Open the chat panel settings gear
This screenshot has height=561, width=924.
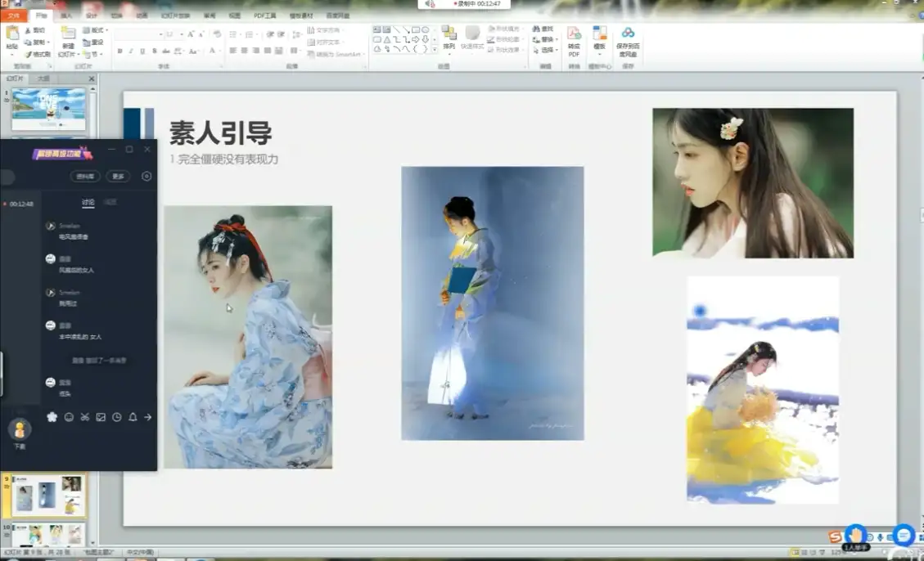146,176
